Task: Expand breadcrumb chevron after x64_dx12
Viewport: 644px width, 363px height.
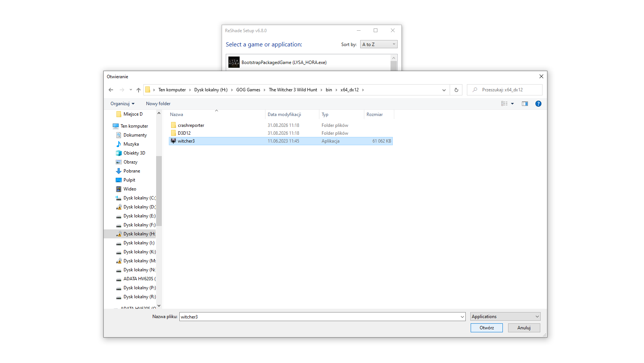Action: tap(363, 90)
